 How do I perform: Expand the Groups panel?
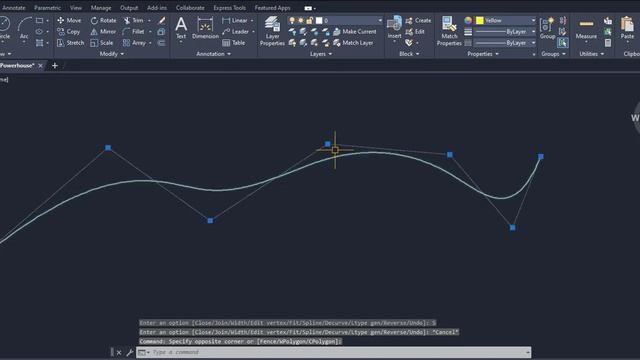553,54
